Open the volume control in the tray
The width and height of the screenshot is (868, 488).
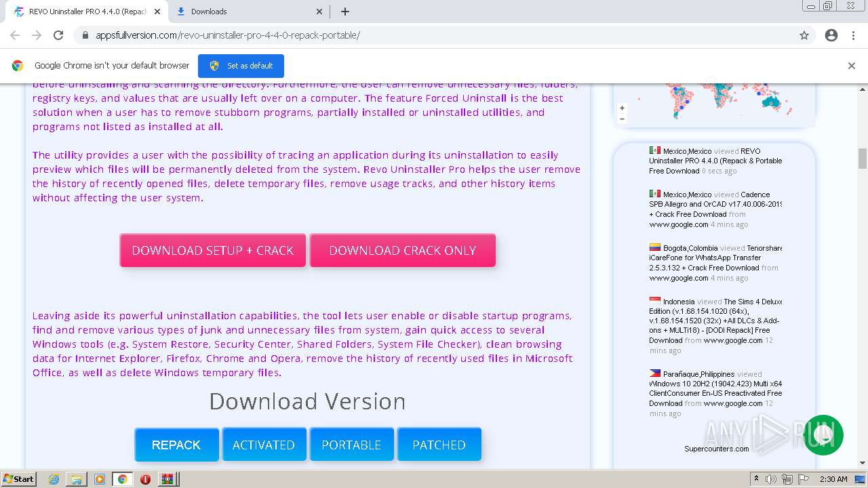pos(771,479)
